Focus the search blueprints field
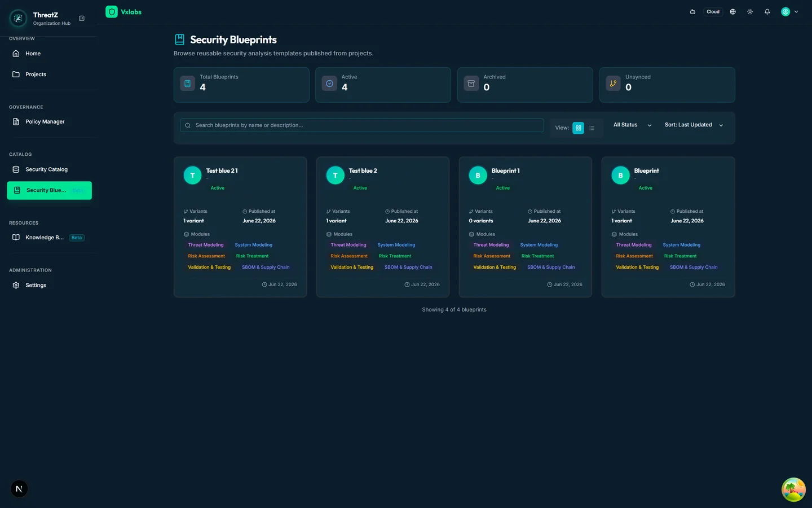This screenshot has height=508, width=812. 362,125
